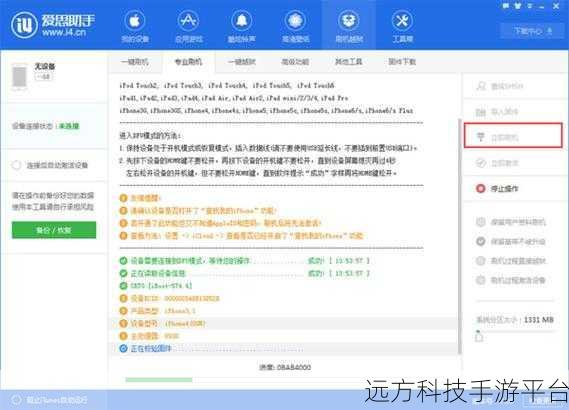569x410 pixels.
Task: Click the Flash Now (立即刷机) button
Action: coord(513,136)
